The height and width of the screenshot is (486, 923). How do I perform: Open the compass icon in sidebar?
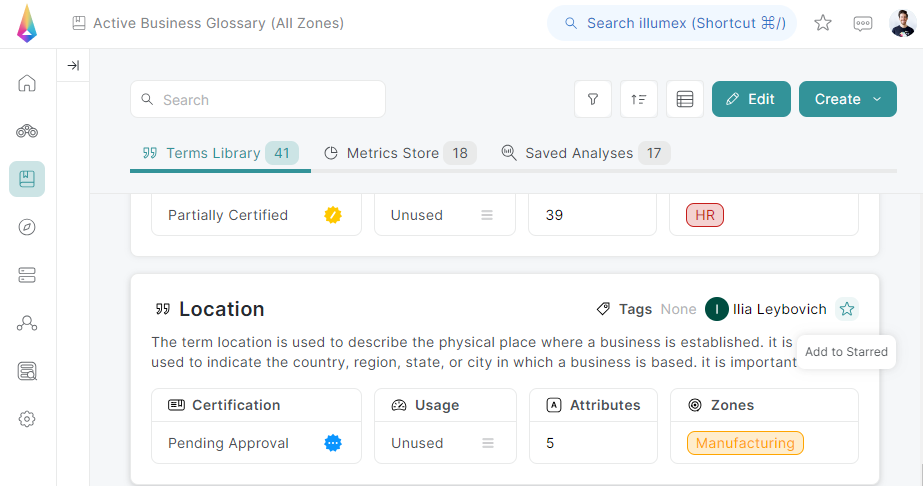tap(27, 227)
